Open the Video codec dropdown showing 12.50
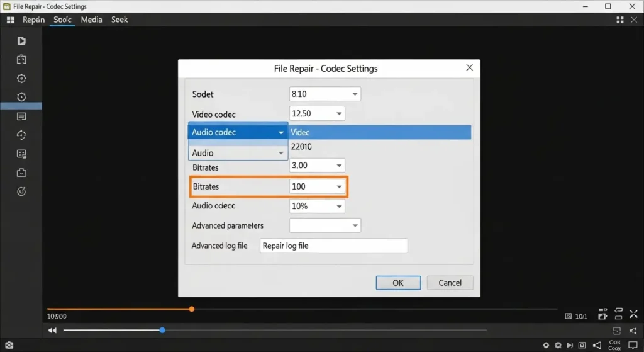644x352 pixels. pyautogui.click(x=317, y=114)
